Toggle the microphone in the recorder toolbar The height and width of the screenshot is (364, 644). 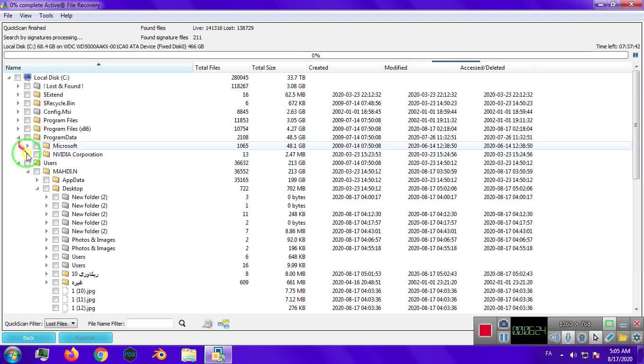[568, 337]
